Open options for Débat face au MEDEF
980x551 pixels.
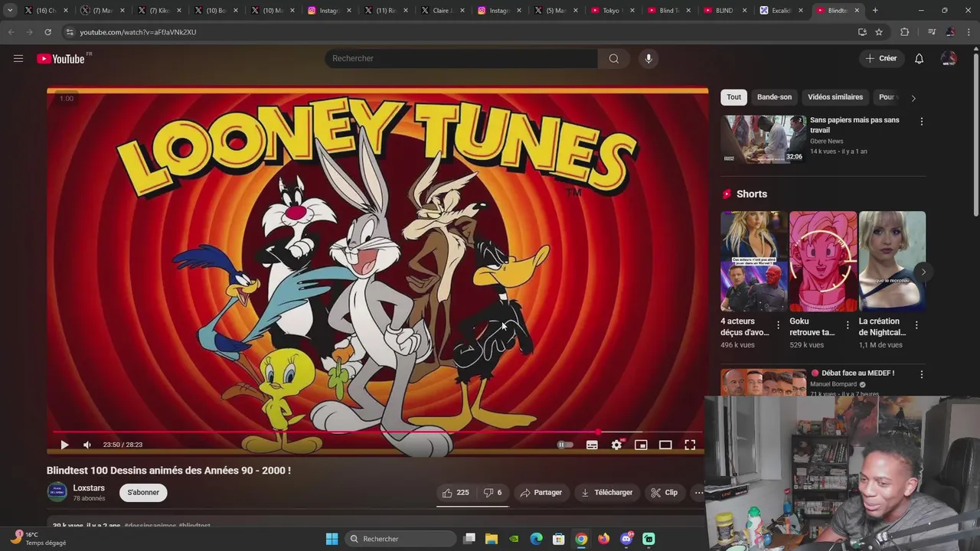pos(921,375)
